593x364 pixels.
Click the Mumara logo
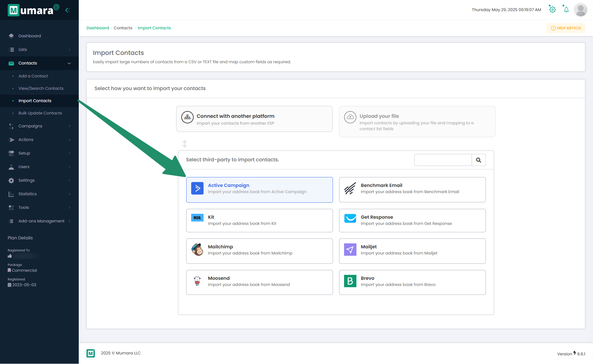(x=33, y=10)
